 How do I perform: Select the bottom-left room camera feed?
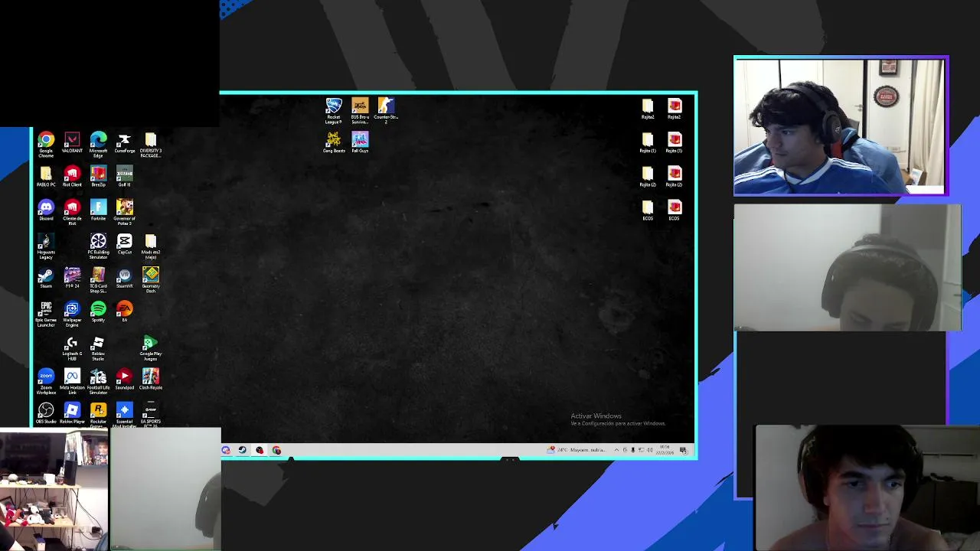(x=54, y=490)
